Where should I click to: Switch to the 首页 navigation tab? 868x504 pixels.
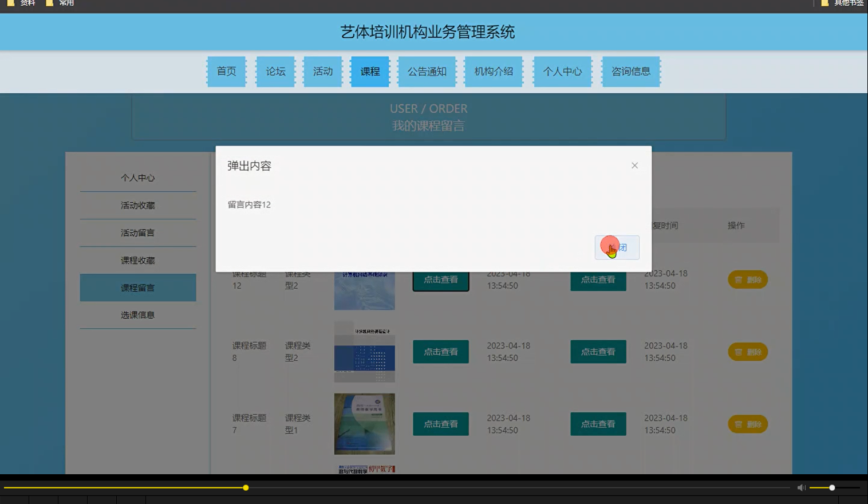[x=226, y=71]
